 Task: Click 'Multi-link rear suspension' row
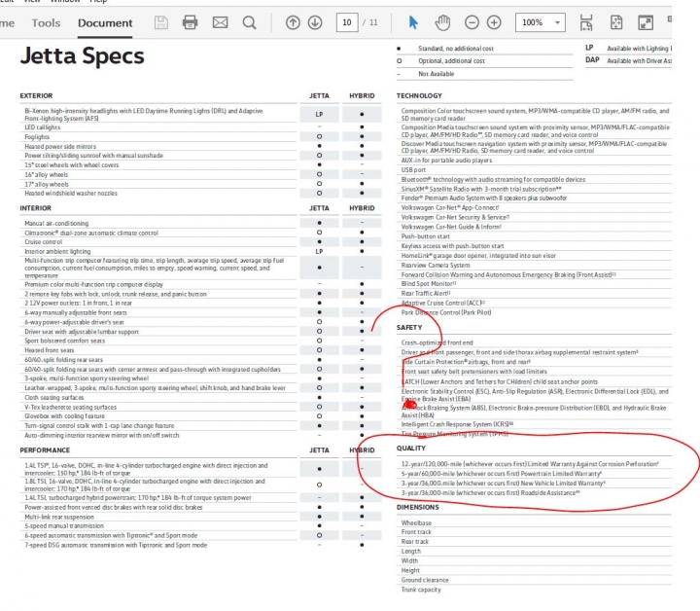pos(201,517)
